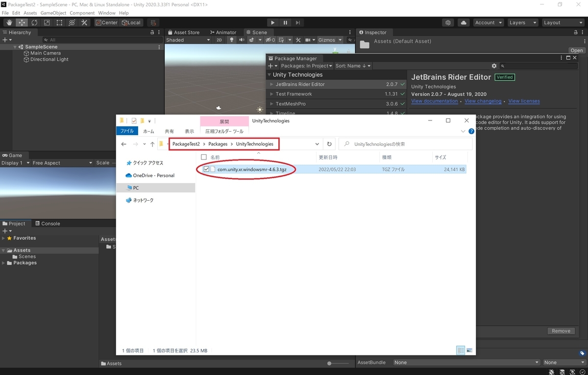Open scene component tools icon
Viewport: 588px width, 375px height.
pos(297,40)
